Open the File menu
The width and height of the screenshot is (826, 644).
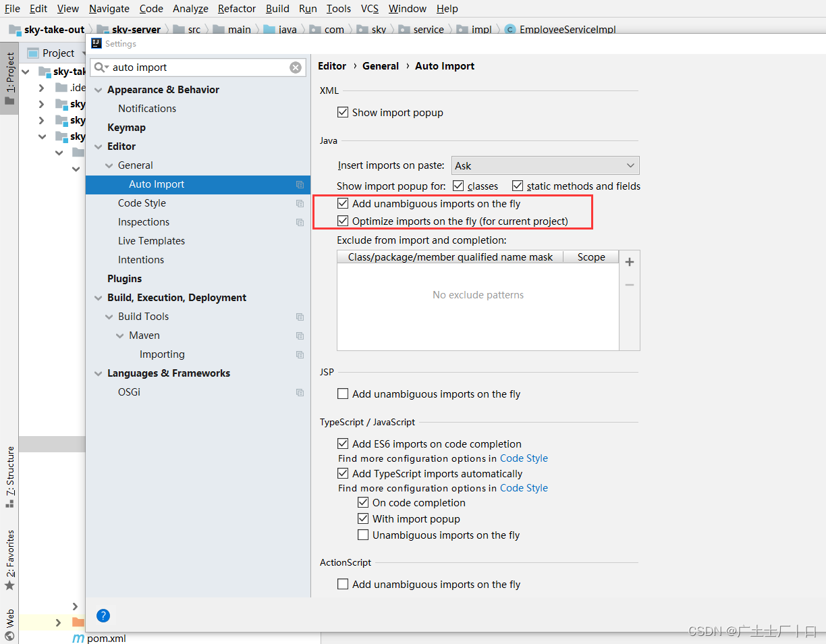12,9
